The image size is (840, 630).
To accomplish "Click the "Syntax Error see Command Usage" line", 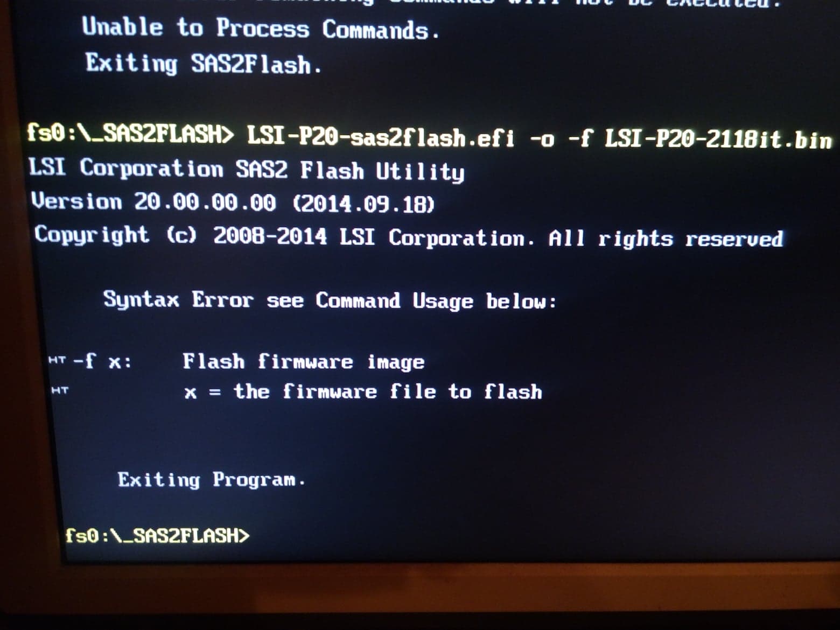I will pos(330,300).
